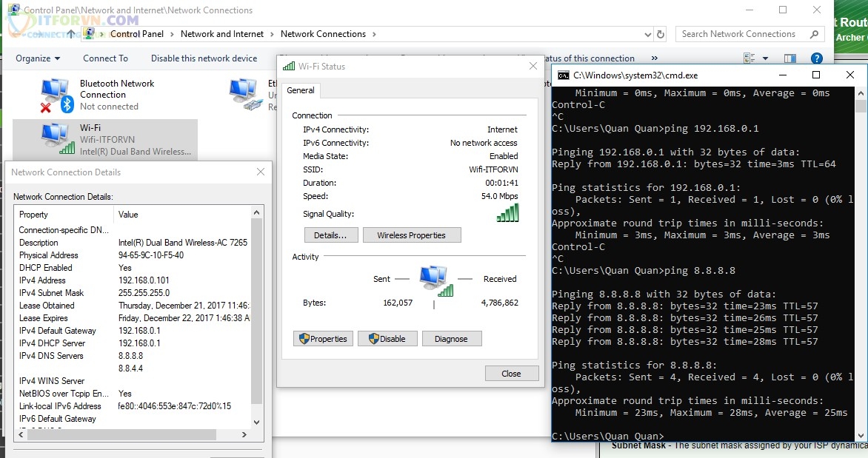Open the Help question mark icon
The width and height of the screenshot is (868, 458).
tap(816, 58)
